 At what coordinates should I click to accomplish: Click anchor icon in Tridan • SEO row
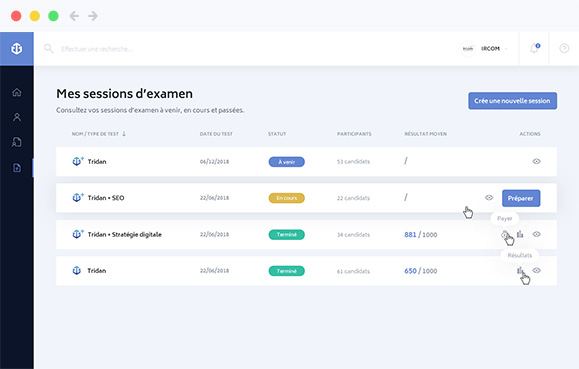click(x=78, y=198)
